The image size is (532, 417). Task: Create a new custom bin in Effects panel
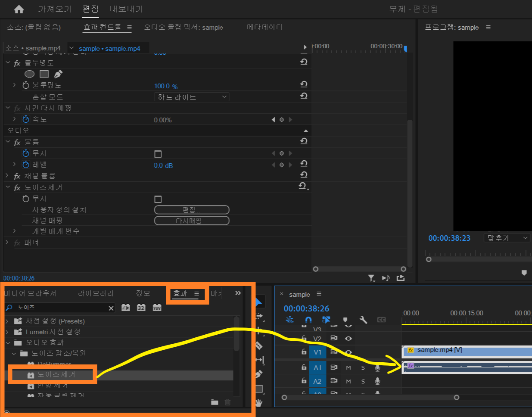[x=215, y=402]
